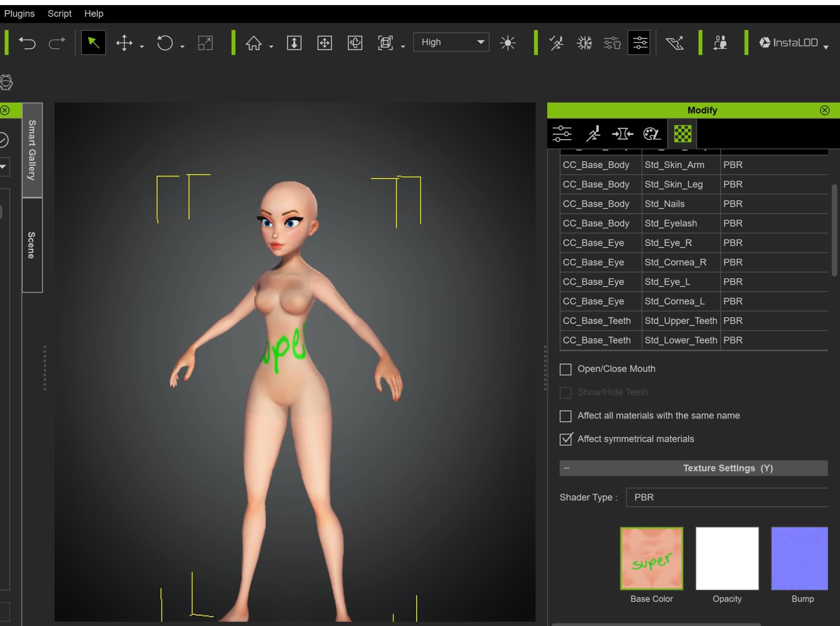The height and width of the screenshot is (626, 840).
Task: Click the motion pose toolbar icon
Action: [x=556, y=43]
